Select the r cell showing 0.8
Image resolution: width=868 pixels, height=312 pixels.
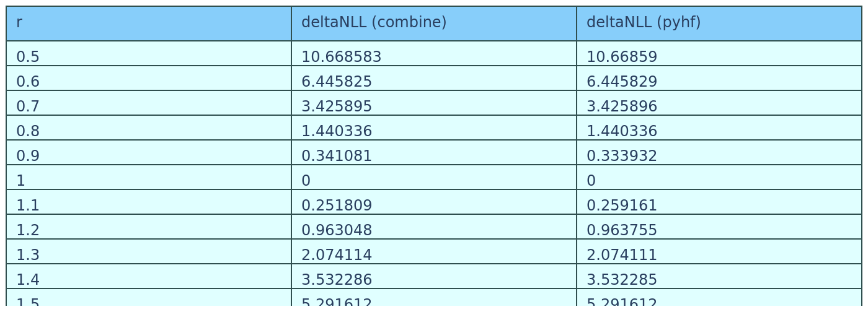pyautogui.click(x=149, y=131)
